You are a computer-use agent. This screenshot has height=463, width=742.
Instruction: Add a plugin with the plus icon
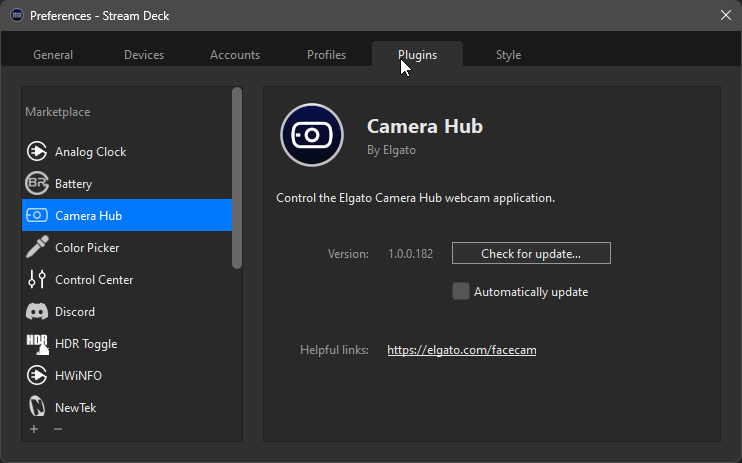pos(34,429)
